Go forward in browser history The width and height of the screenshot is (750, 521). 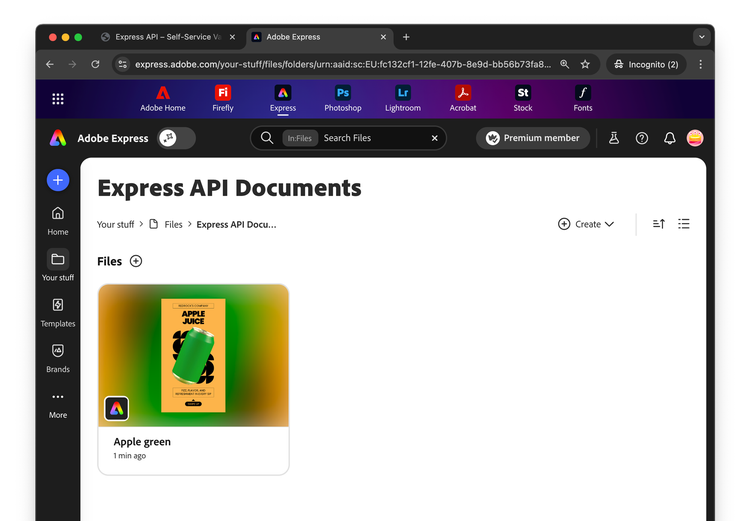[x=72, y=64]
